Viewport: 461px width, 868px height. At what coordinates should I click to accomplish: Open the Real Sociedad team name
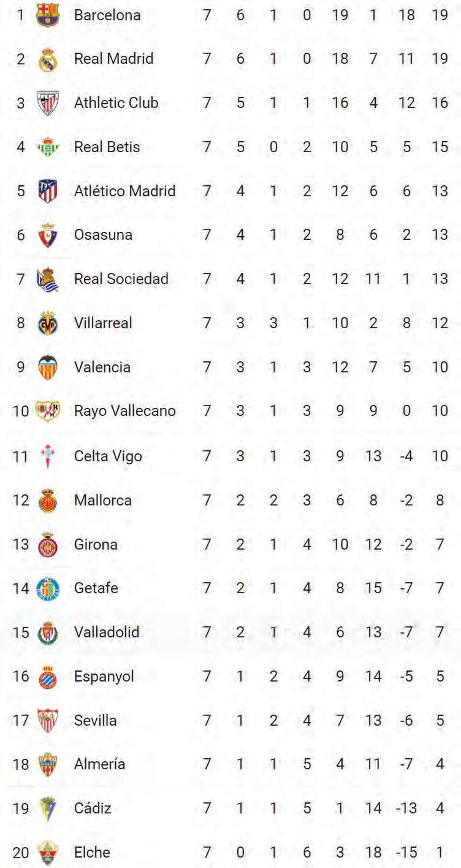[121, 279]
